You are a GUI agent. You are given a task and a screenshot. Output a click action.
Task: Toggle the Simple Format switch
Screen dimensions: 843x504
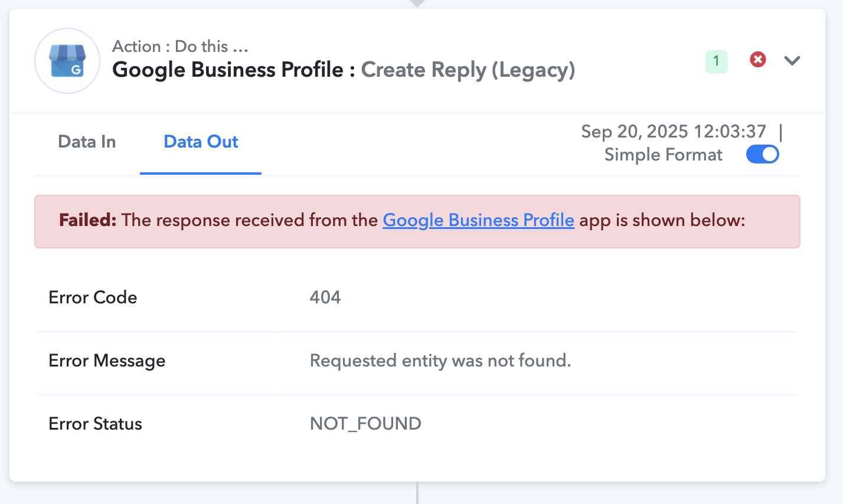763,155
